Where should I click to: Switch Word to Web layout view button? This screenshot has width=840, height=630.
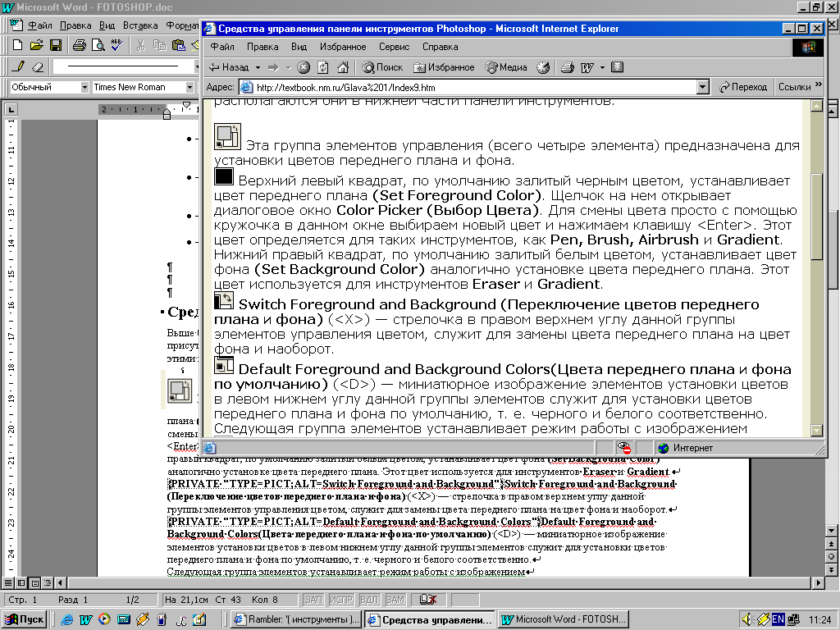(x=21, y=582)
